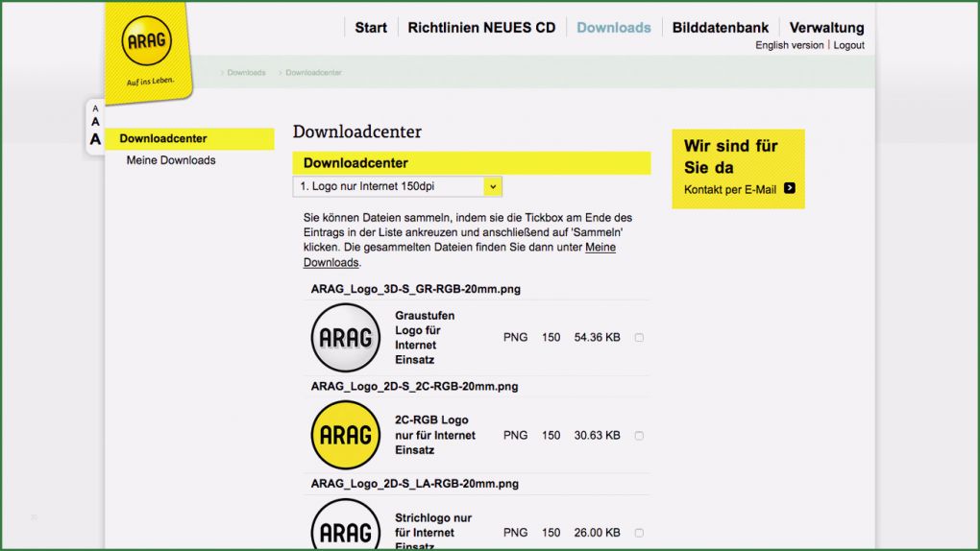Tick the checkbox for the Graustufen Logo file
The height and width of the screenshot is (551, 980).
[639, 337]
